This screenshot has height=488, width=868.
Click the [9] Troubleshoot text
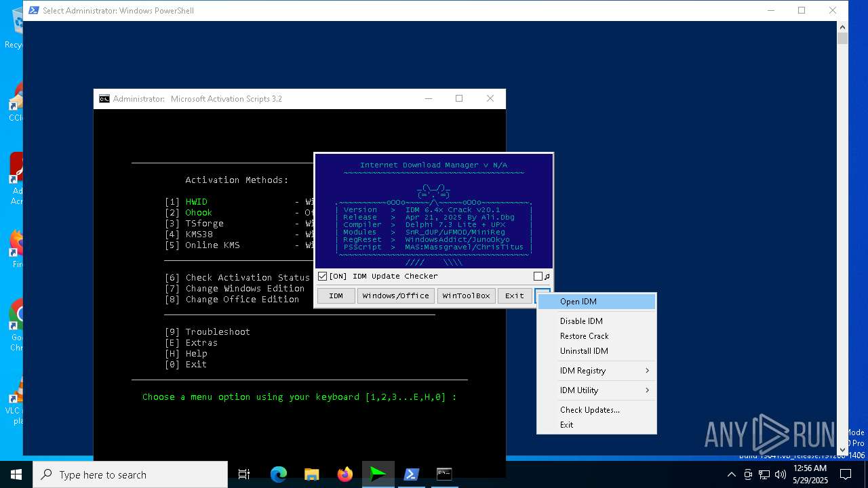[208, 332]
